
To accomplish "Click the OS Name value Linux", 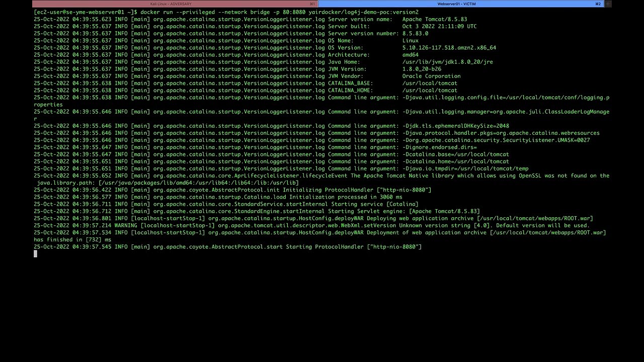I will click(411, 40).
